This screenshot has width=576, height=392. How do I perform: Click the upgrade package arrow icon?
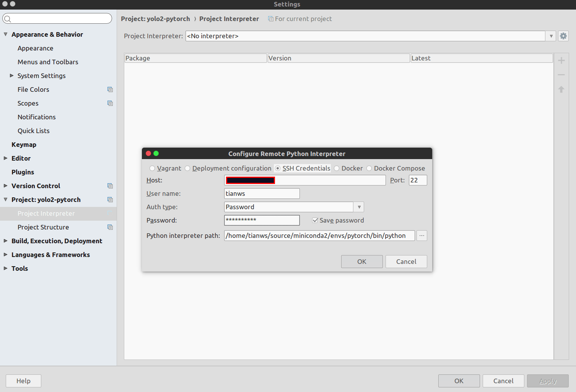click(561, 89)
